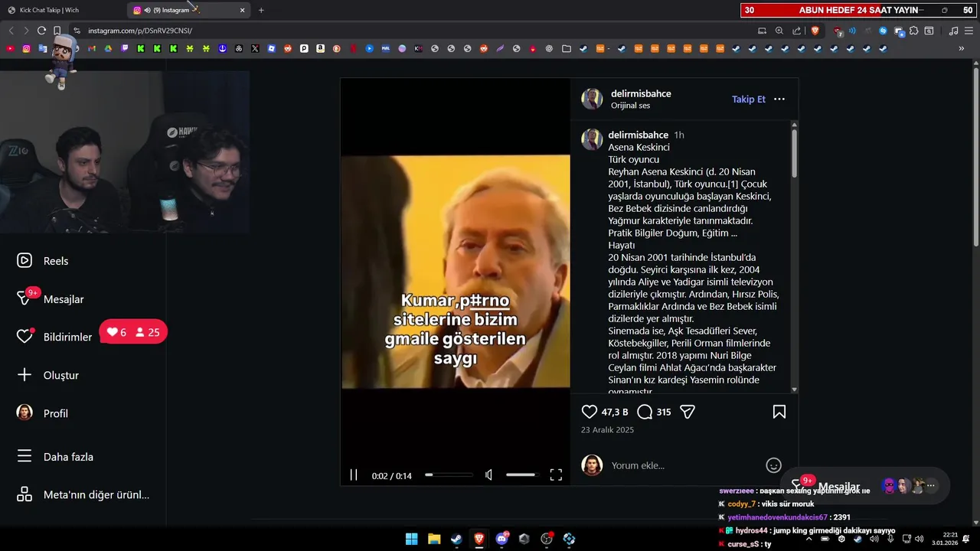Viewport: 980px width, 551px height.
Task: Mute the Instagram tab via its audio icon
Action: coord(147,10)
